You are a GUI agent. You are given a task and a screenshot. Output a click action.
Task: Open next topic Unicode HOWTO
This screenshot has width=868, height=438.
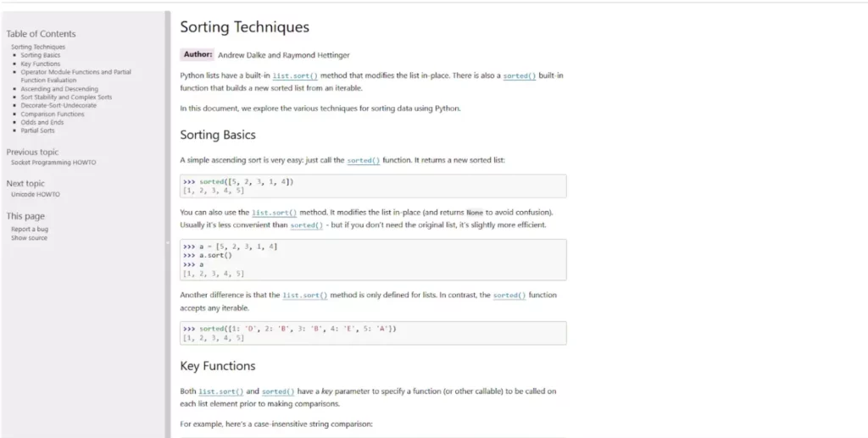pyautogui.click(x=36, y=195)
